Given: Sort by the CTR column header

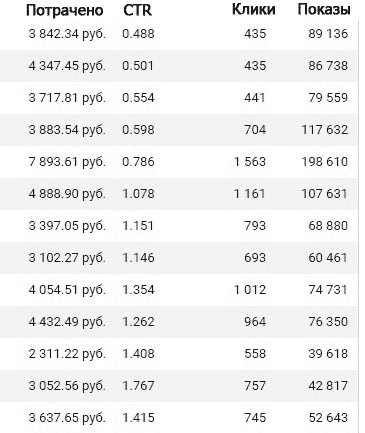Looking at the screenshot, I should (137, 10).
